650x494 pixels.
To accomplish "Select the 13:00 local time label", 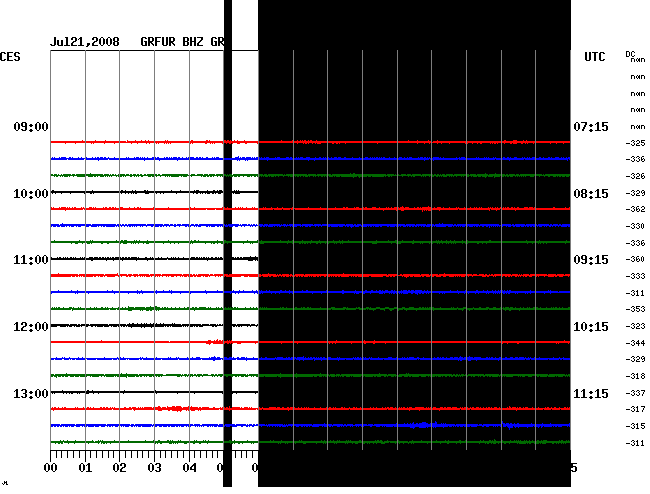I will click(31, 393).
